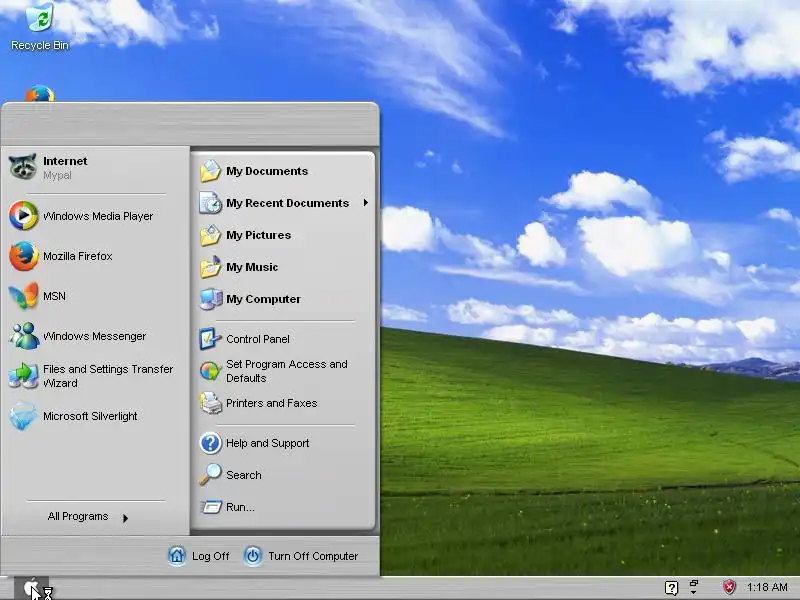Click the Help and Support question icon
Image resolution: width=800 pixels, height=600 pixels.
tap(210, 443)
